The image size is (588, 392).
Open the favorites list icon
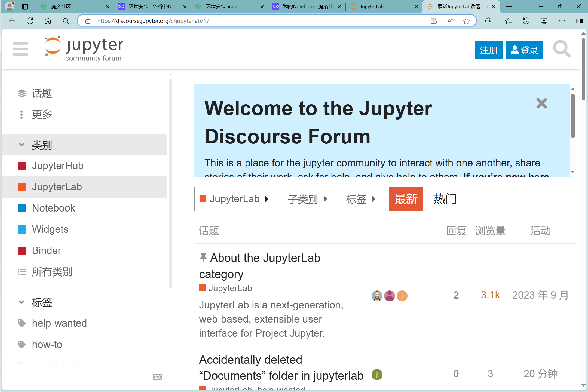pyautogui.click(x=508, y=21)
